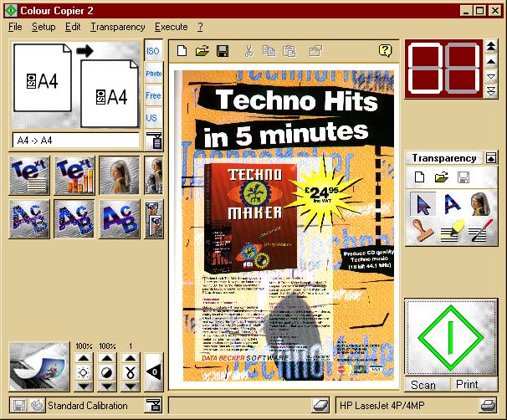Image resolution: width=507 pixels, height=420 pixels.
Task: Increase gamma value with its up arrow
Action: coord(131,358)
